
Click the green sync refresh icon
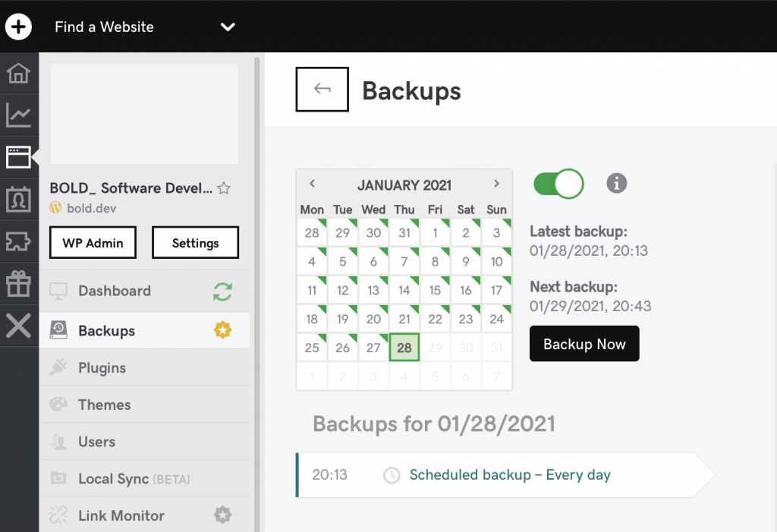pos(222,291)
